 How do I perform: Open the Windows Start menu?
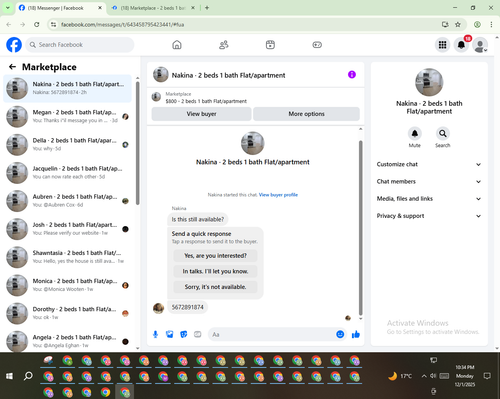click(x=9, y=376)
